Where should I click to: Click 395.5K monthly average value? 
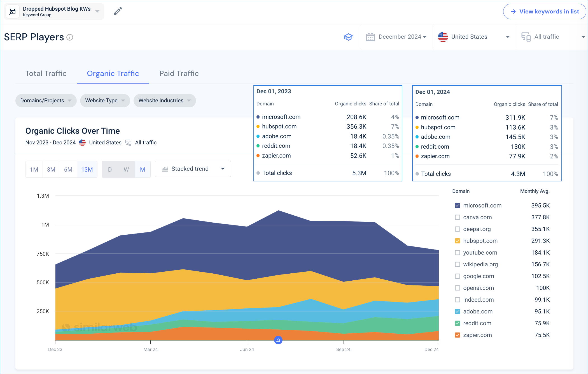pos(540,206)
